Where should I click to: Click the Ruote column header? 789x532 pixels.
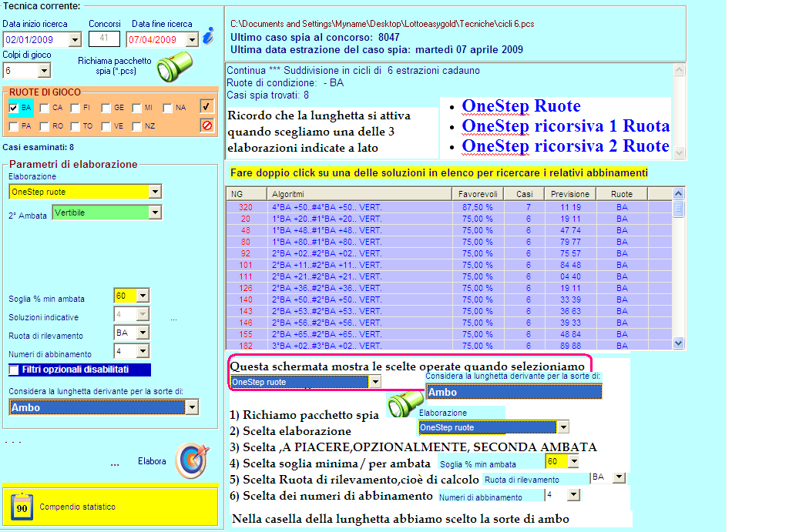point(622,194)
